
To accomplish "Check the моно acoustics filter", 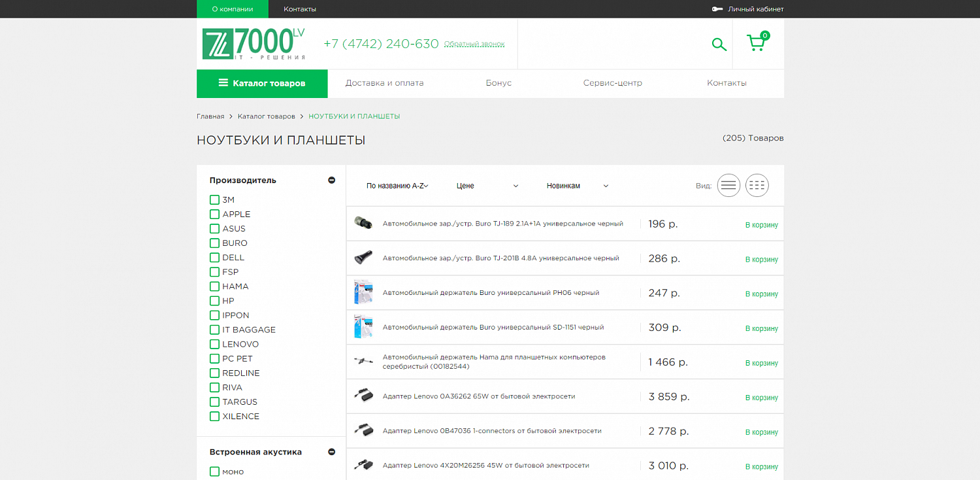I will click(x=214, y=471).
